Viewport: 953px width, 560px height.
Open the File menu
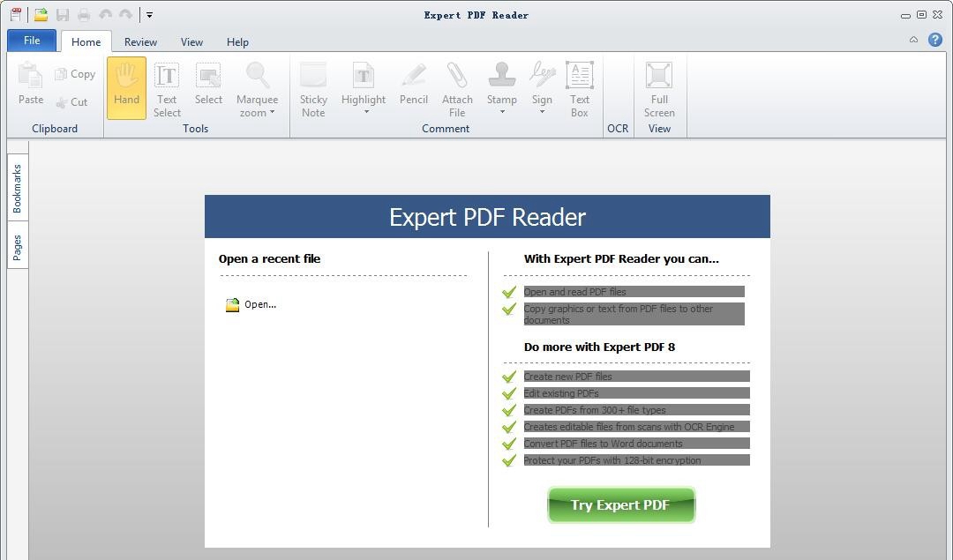32,41
